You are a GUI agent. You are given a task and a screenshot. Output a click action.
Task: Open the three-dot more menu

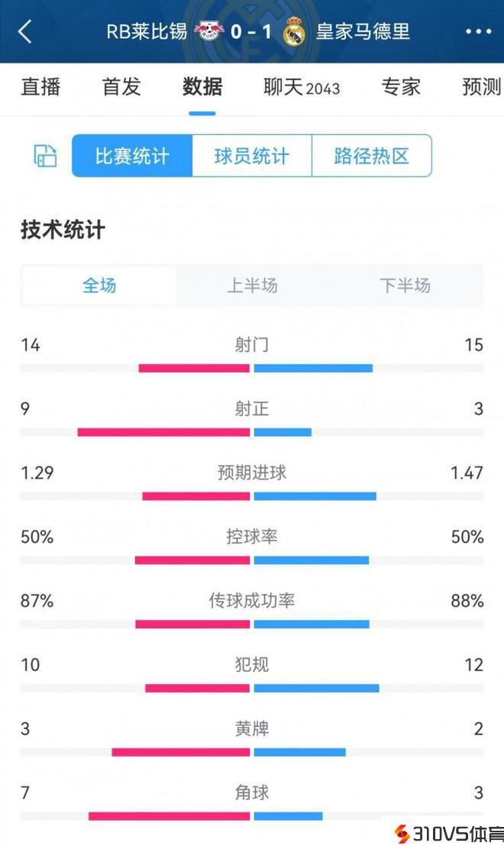coord(478,31)
